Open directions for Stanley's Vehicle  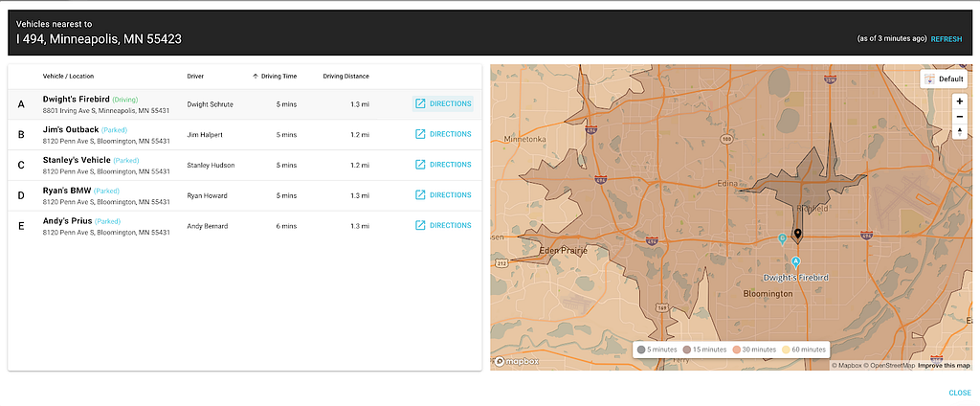coord(443,165)
